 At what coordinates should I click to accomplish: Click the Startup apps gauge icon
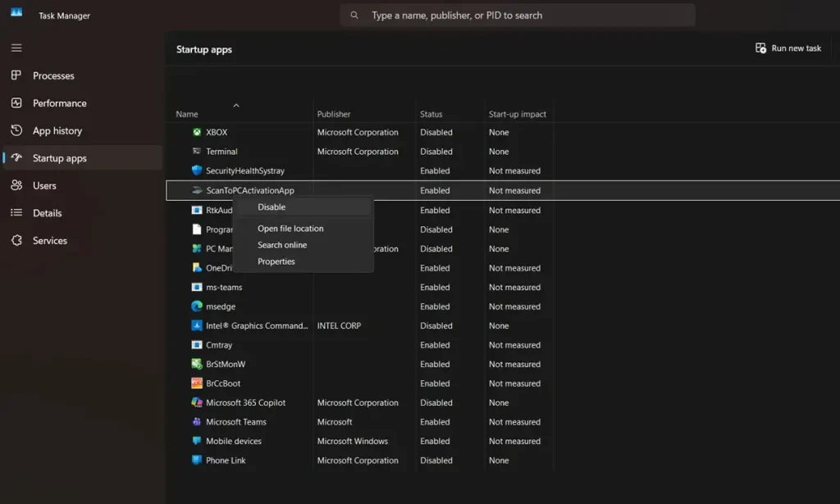[x=16, y=157]
